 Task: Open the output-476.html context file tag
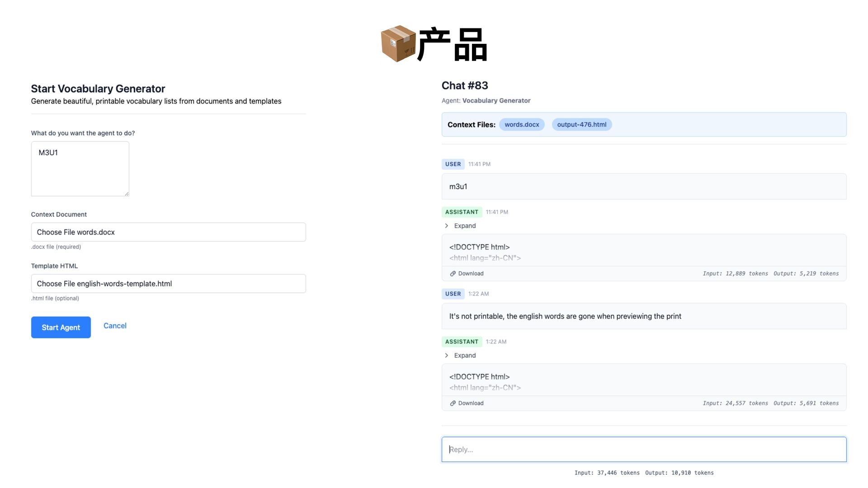581,125
